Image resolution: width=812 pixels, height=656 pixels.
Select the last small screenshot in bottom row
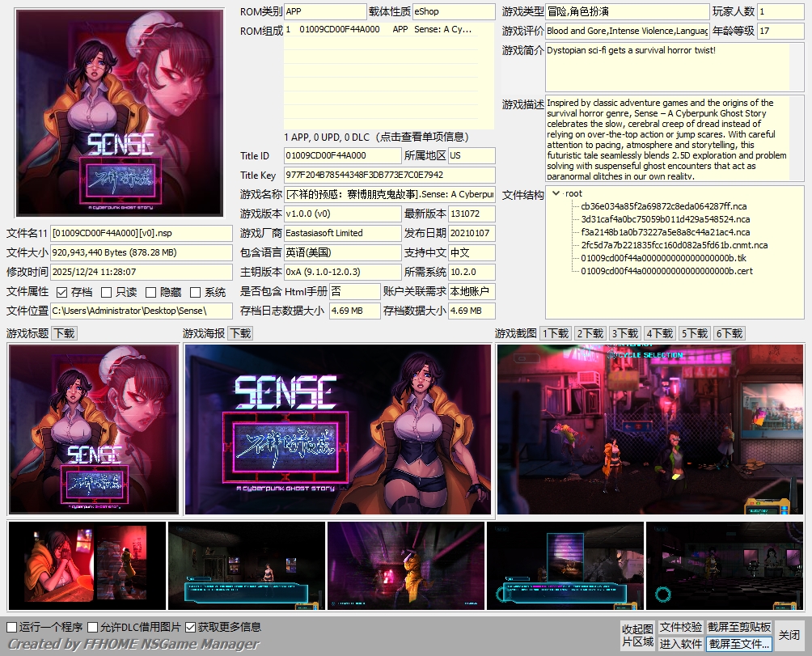click(725, 566)
